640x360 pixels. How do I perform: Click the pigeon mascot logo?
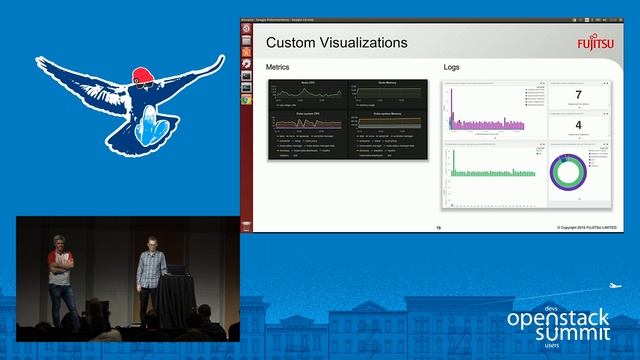tap(130, 106)
